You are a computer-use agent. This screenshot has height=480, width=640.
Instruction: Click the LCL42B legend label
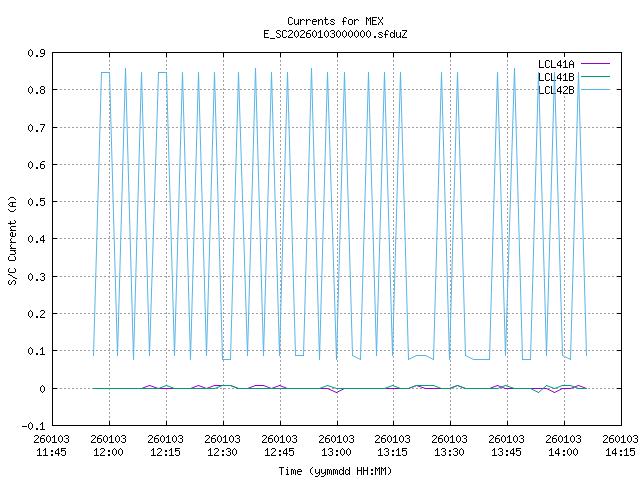(x=556, y=89)
